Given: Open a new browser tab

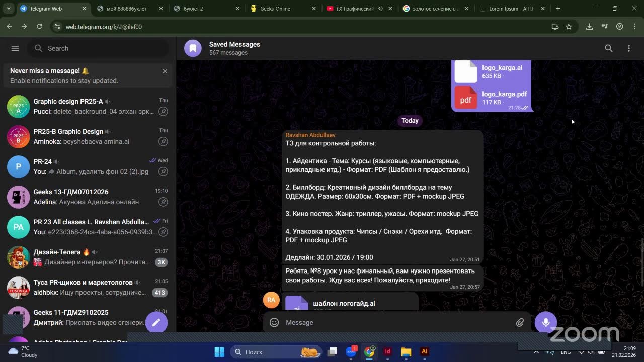Looking at the screenshot, I should (x=558, y=9).
